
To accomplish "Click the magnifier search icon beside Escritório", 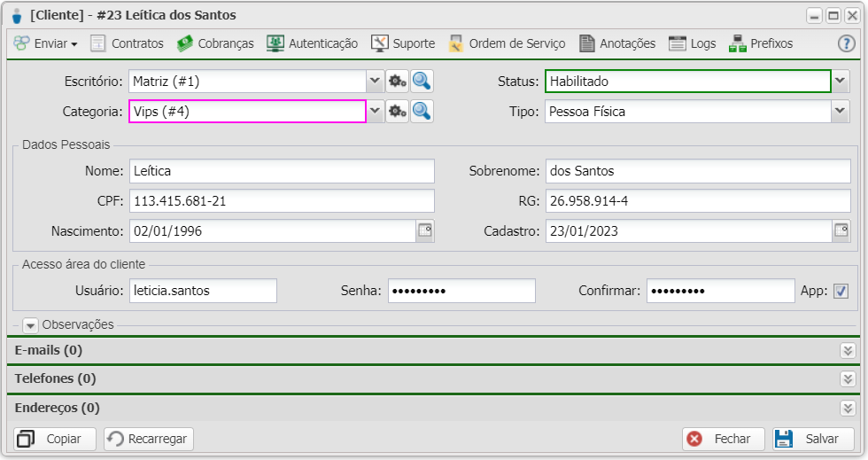I will pyautogui.click(x=422, y=82).
